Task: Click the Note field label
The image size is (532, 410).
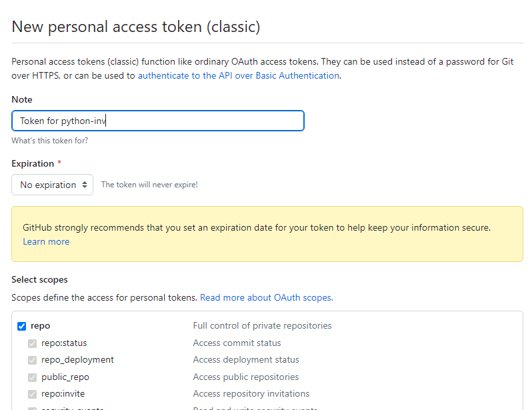Action: [22, 99]
